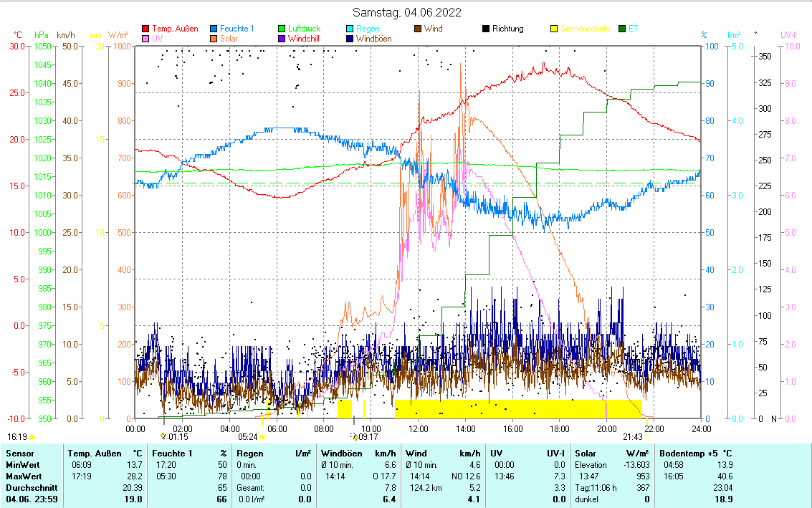Click the dark green ET legend swatch
This screenshot has width=812, height=508.
point(622,29)
